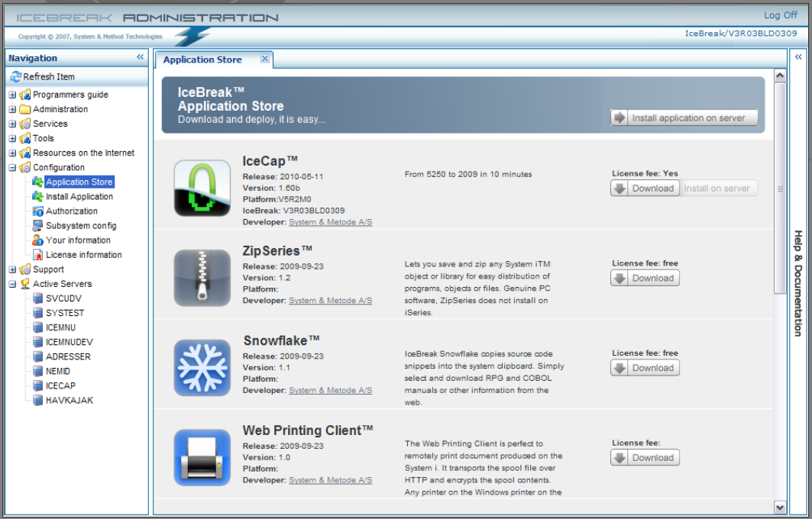This screenshot has height=519, width=812.
Task: Close the Application Store tab
Action: click(264, 59)
